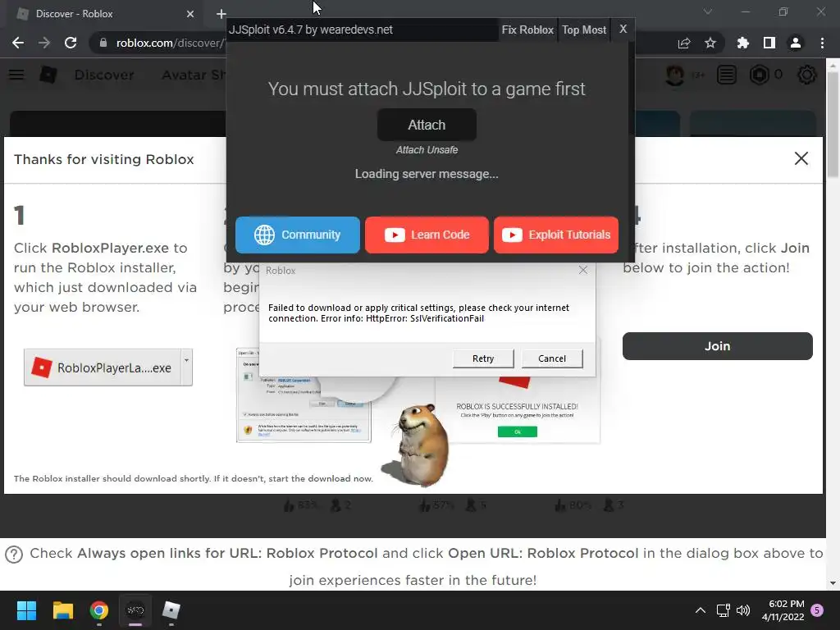This screenshot has height=630, width=840.
Task: Click the Attach Unsafe link
Action: click(427, 150)
